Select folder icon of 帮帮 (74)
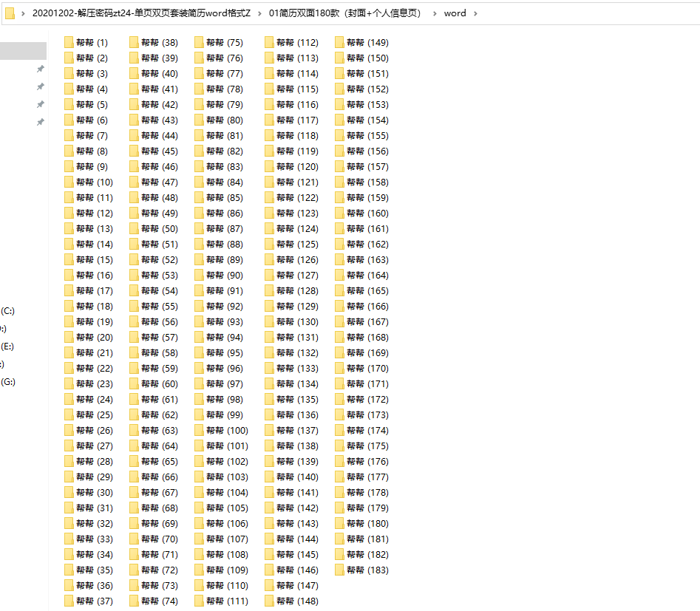Image resolution: width=700 pixels, height=611 pixels. coord(134,601)
